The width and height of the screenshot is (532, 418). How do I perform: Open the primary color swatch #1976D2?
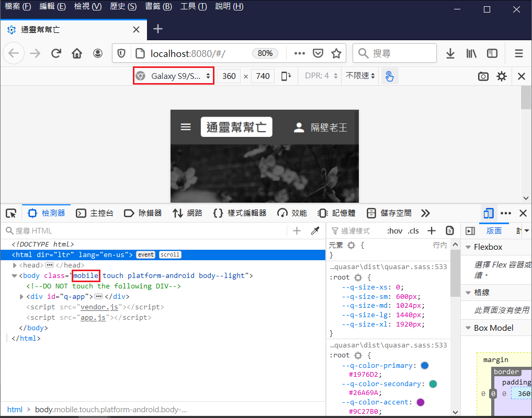click(x=424, y=365)
